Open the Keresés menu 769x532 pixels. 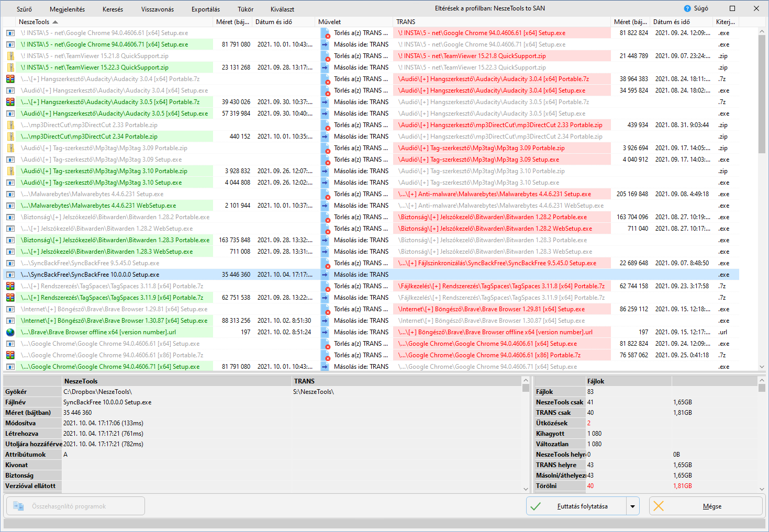(113, 9)
